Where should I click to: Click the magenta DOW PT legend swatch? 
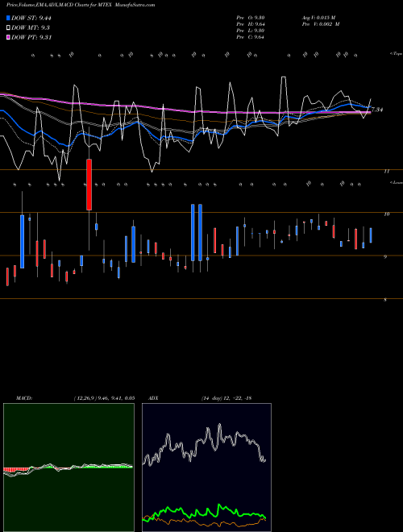point(9,37)
